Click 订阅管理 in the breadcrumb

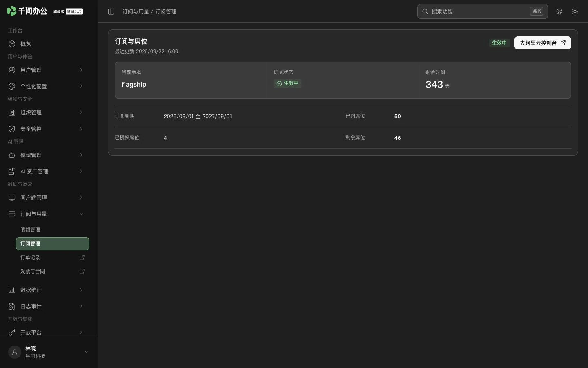click(166, 11)
